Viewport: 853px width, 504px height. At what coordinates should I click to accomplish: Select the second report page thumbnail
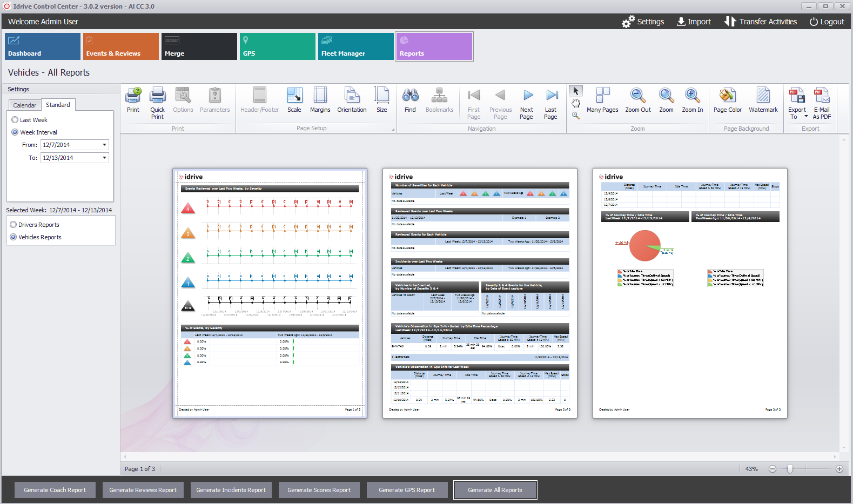pyautogui.click(x=480, y=293)
